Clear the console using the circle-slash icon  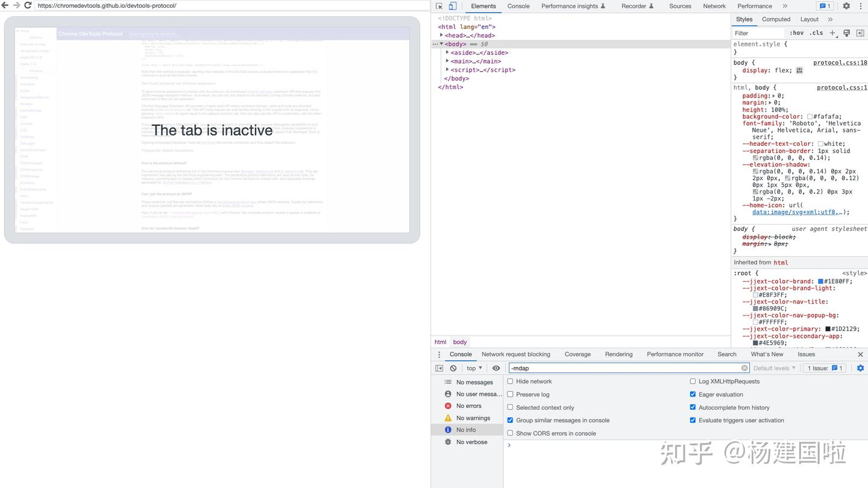pyautogui.click(x=453, y=368)
